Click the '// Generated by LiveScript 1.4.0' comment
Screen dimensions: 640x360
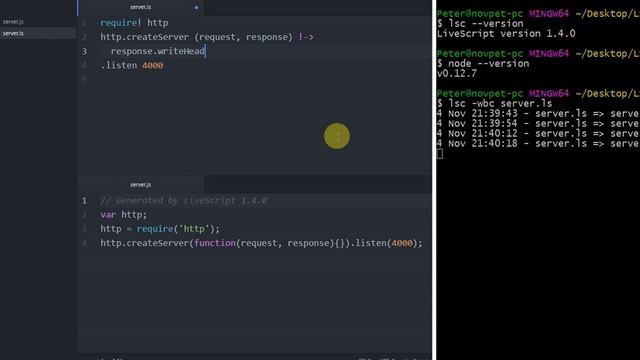point(184,200)
